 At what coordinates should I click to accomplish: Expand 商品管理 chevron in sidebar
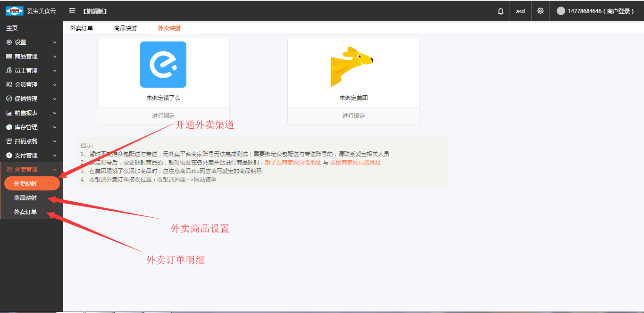point(55,57)
